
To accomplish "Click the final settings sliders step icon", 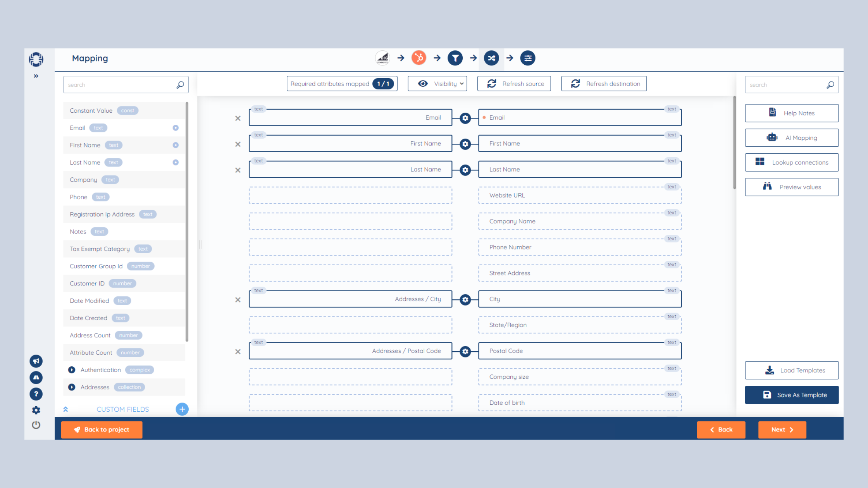I will 528,58.
